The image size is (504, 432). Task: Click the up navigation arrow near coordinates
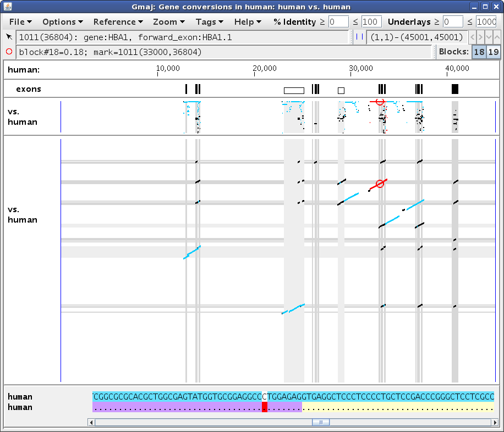(497, 37)
